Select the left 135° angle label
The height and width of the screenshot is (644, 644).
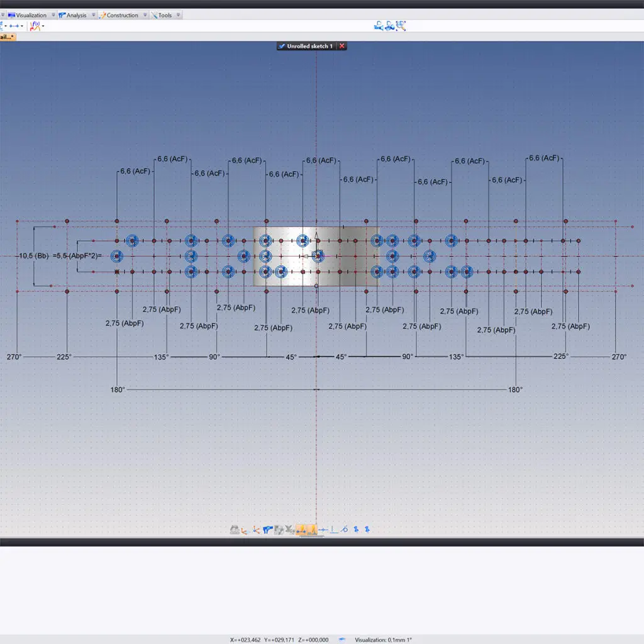click(161, 357)
